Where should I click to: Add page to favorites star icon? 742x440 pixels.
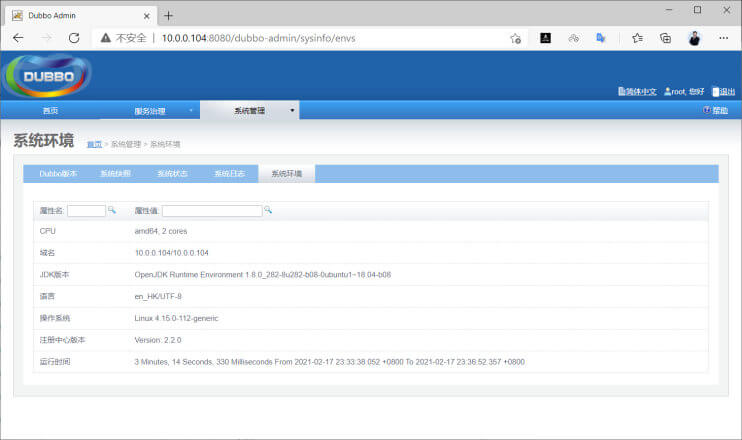point(516,38)
